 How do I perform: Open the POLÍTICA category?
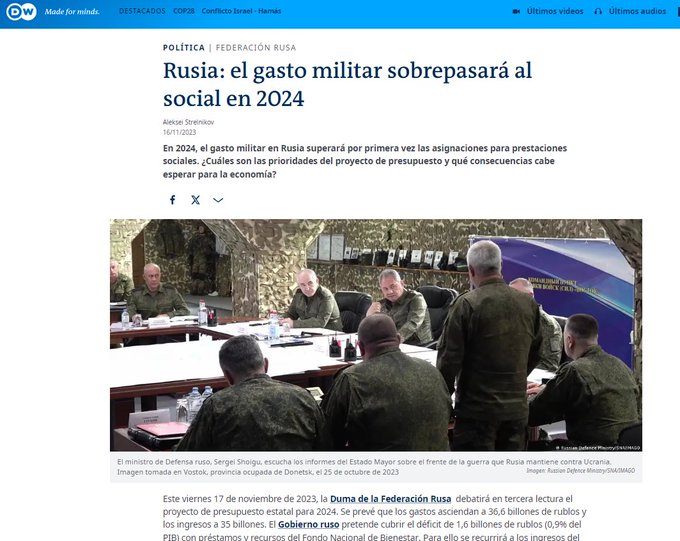point(183,47)
